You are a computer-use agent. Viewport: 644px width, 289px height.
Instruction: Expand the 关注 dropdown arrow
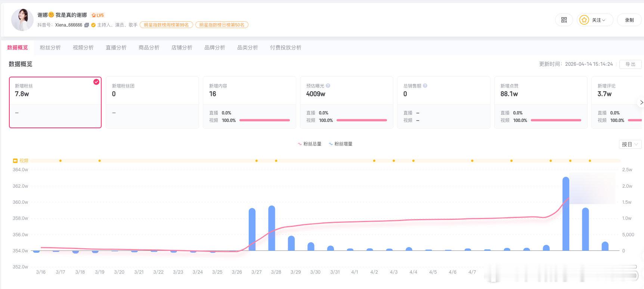coord(604,20)
